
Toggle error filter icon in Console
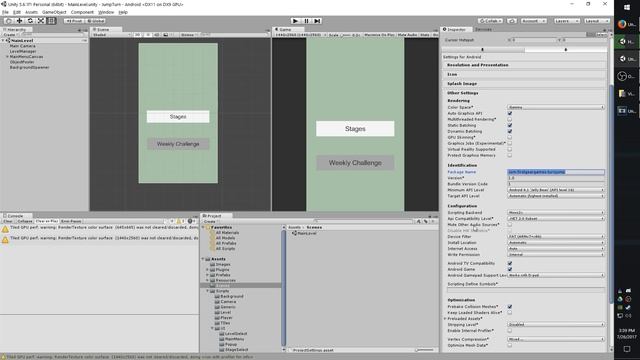[191, 221]
